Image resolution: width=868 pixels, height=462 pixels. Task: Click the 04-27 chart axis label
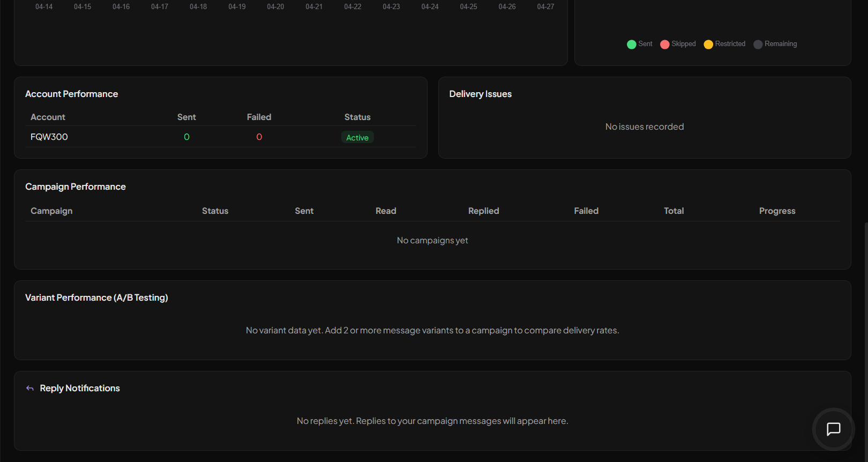pyautogui.click(x=545, y=6)
